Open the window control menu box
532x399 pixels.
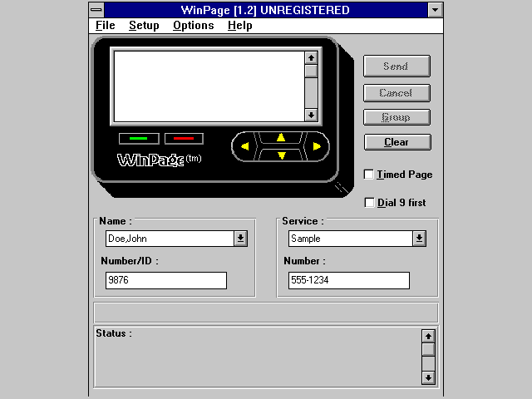pos(96,10)
